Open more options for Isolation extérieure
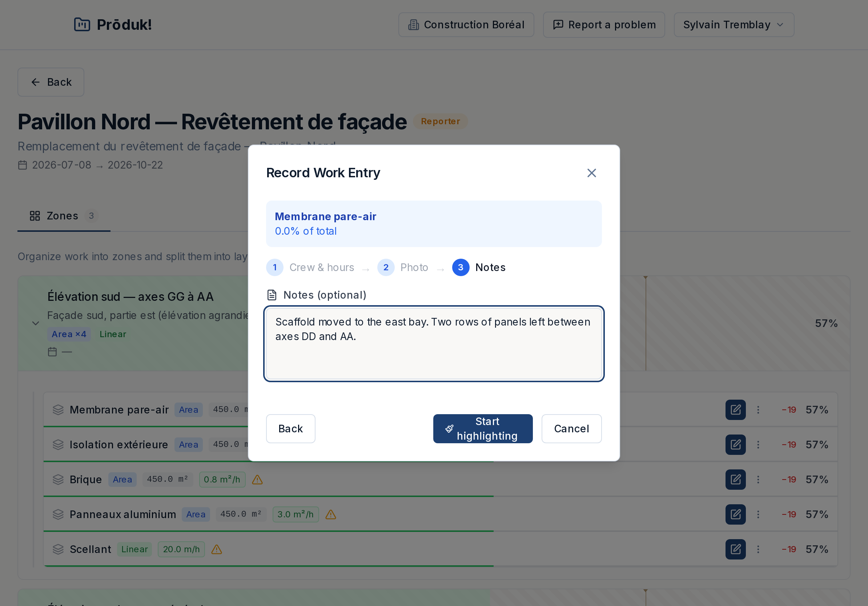Image resolution: width=868 pixels, height=606 pixels. pos(758,444)
